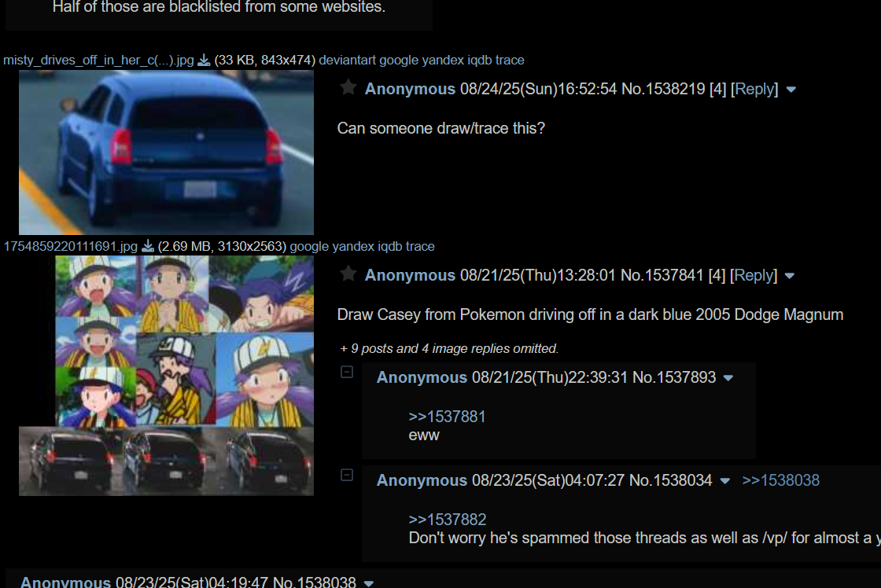This screenshot has height=588, width=881.
Task: Download misty_drives_off_in_her_c image file
Action: [204, 60]
